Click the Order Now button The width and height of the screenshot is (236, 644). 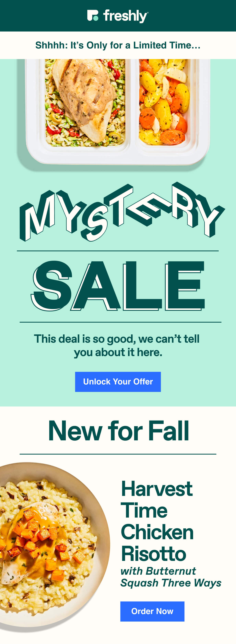152,611
